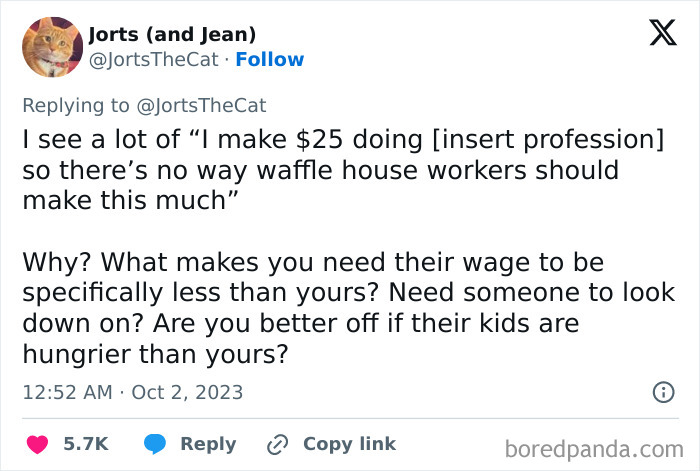700x471 pixels.
Task: Open the Jorts (and Jean) display name
Action: coord(172,34)
